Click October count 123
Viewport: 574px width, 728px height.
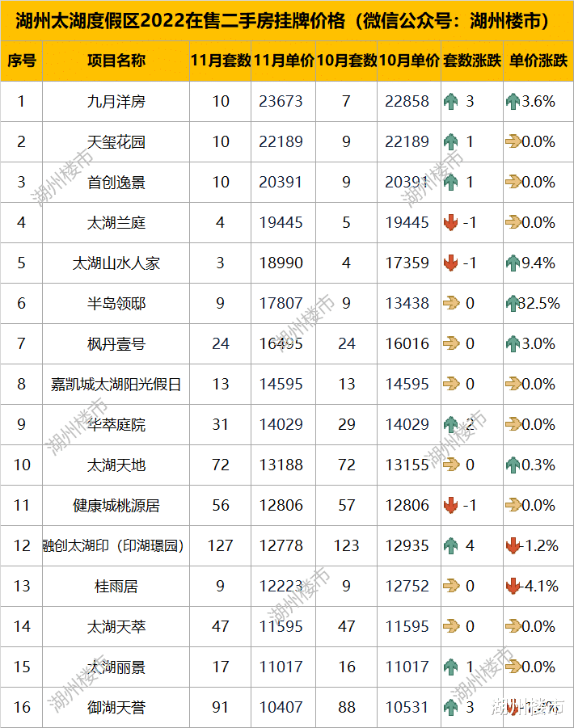point(347,545)
